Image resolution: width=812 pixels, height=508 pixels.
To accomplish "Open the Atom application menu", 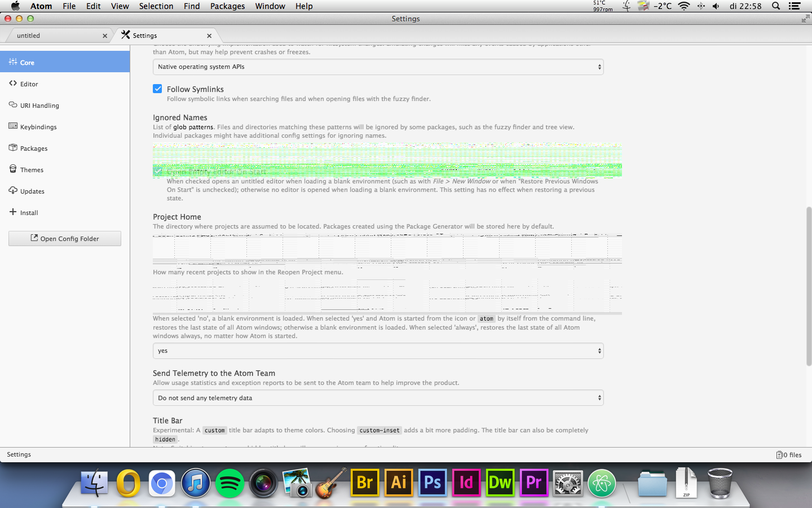I will click(x=41, y=6).
